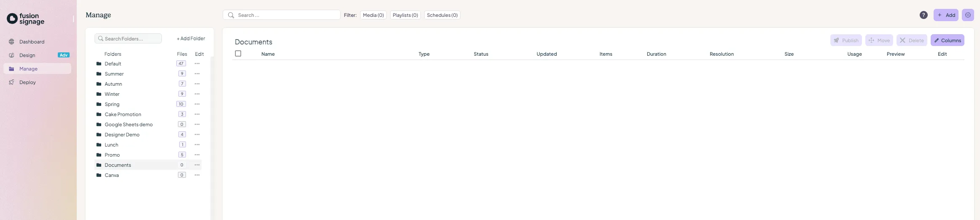The width and height of the screenshot is (980, 220).
Task: Click the Move button
Action: coord(879,41)
